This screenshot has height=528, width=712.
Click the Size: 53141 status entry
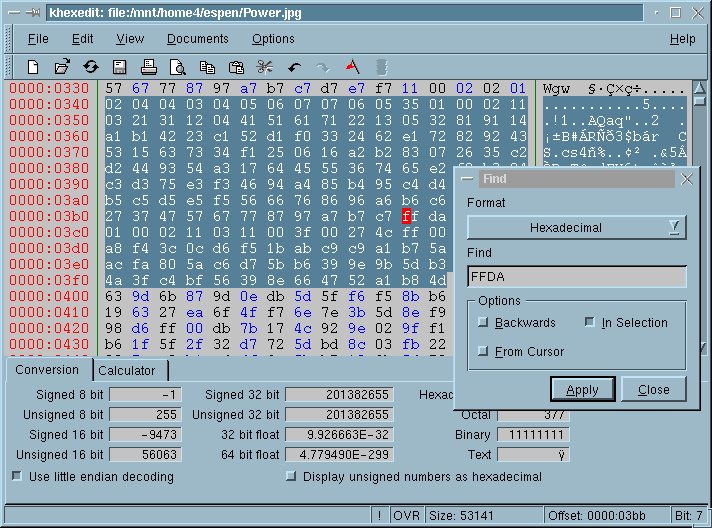(x=484, y=516)
